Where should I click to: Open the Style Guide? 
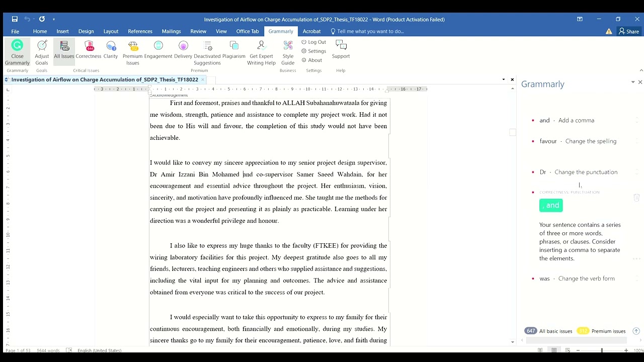pyautogui.click(x=288, y=53)
